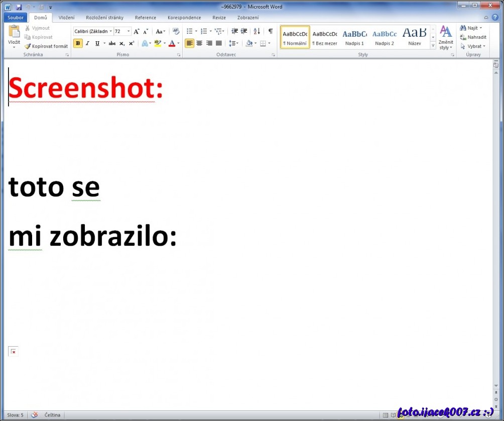Expand the styles gallery list
This screenshot has width=504, height=421.
pyautogui.click(x=433, y=46)
